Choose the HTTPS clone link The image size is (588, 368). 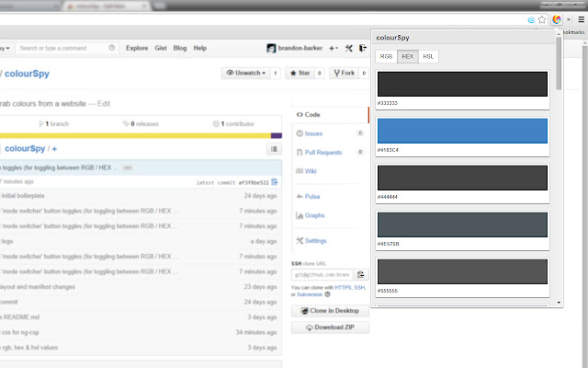[343, 288]
